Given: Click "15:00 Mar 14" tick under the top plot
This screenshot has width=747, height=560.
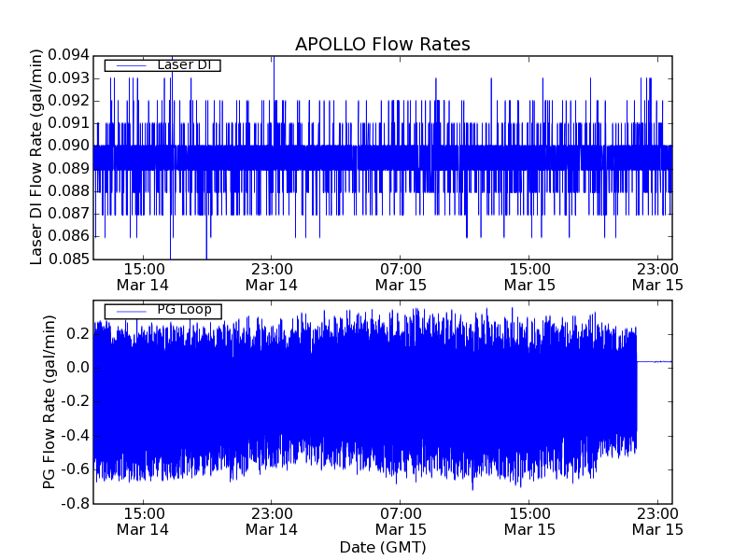Looking at the screenshot, I should coord(143,276).
